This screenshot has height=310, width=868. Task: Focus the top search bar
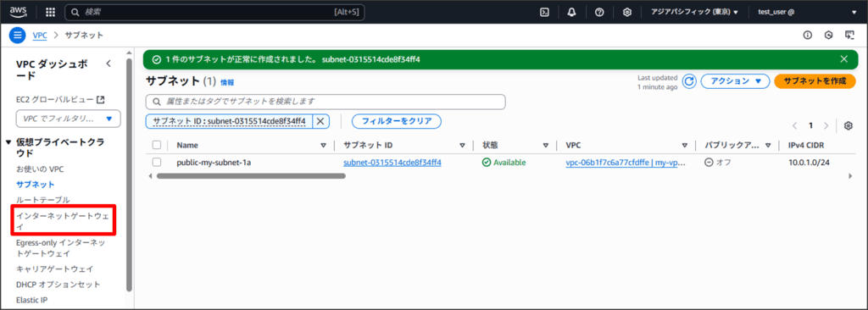coord(214,12)
